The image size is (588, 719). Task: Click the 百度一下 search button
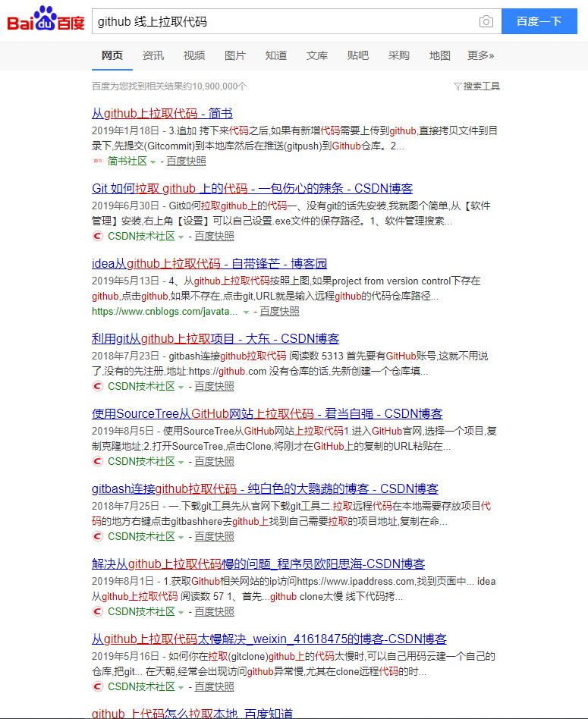pos(539,21)
